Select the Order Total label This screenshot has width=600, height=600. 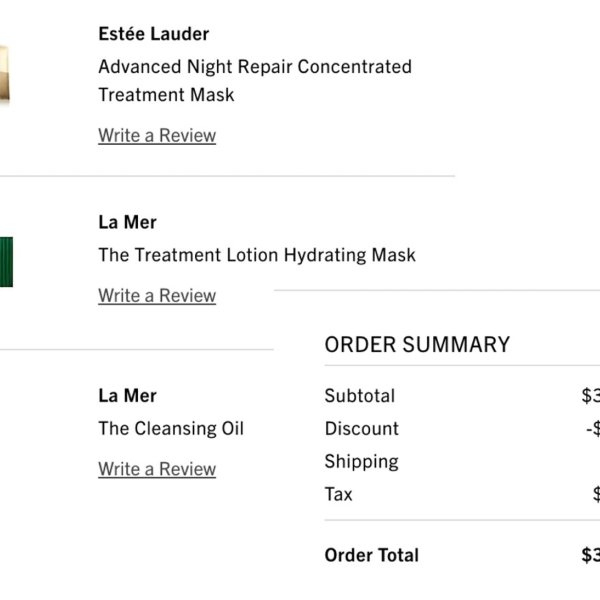coord(372,555)
